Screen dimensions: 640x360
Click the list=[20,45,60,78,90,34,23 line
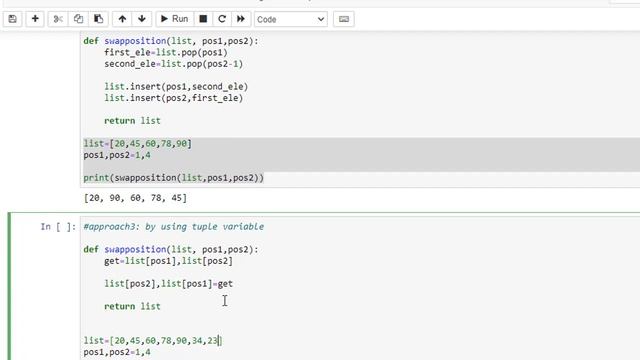point(152,340)
